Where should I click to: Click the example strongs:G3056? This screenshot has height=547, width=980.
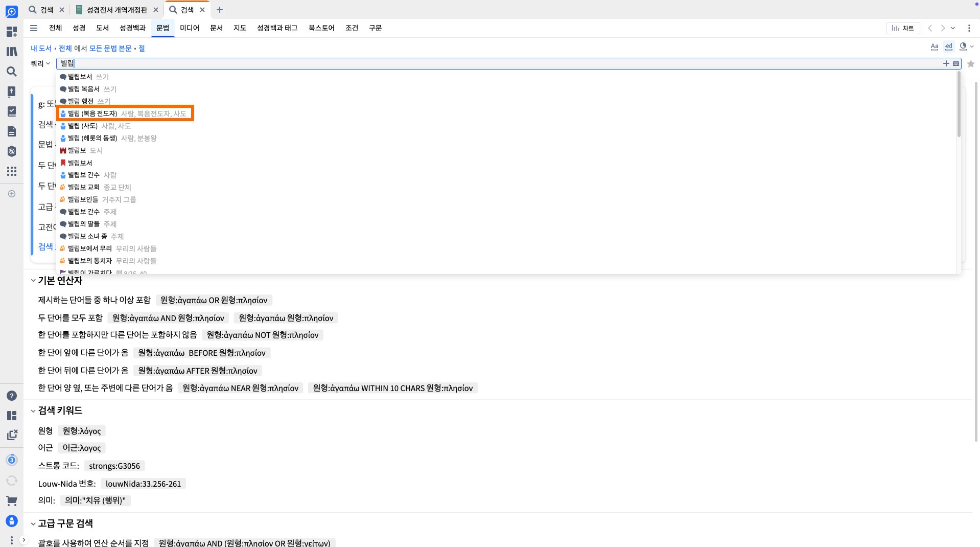[114, 466]
